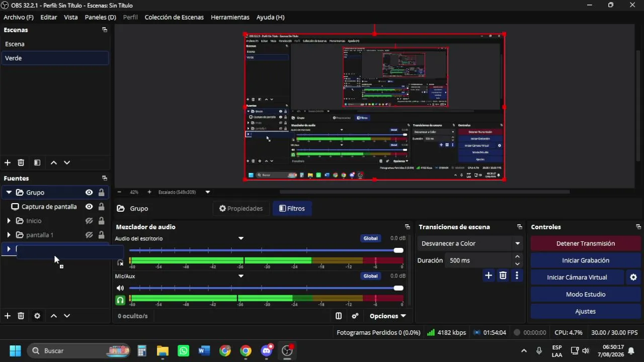Screen dimensions: 644x362
Task: Open transition properties three-dot menu
Action: 517,275
